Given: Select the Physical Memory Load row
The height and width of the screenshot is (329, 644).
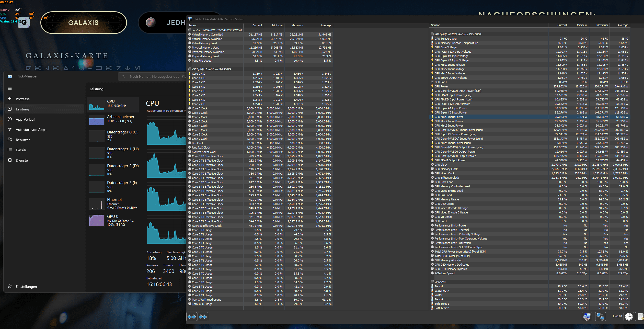Looking at the screenshot, I should pyautogui.click(x=260, y=56).
